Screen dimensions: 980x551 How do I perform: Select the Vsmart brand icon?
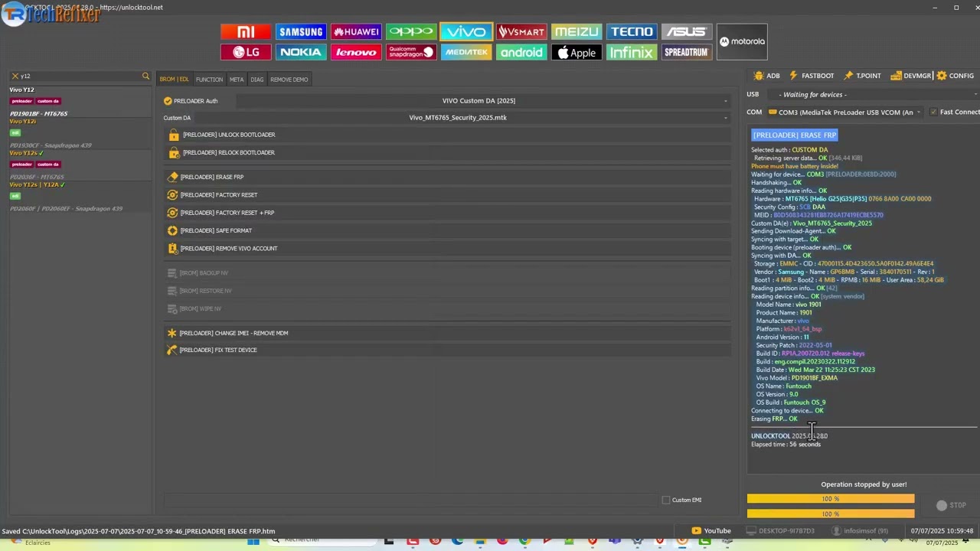521,31
